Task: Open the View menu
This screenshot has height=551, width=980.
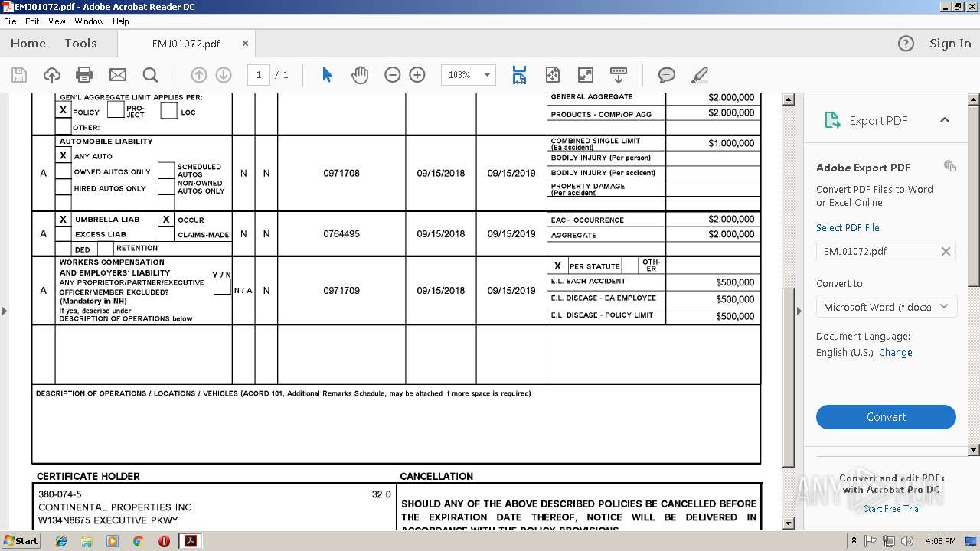Action: [x=57, y=21]
